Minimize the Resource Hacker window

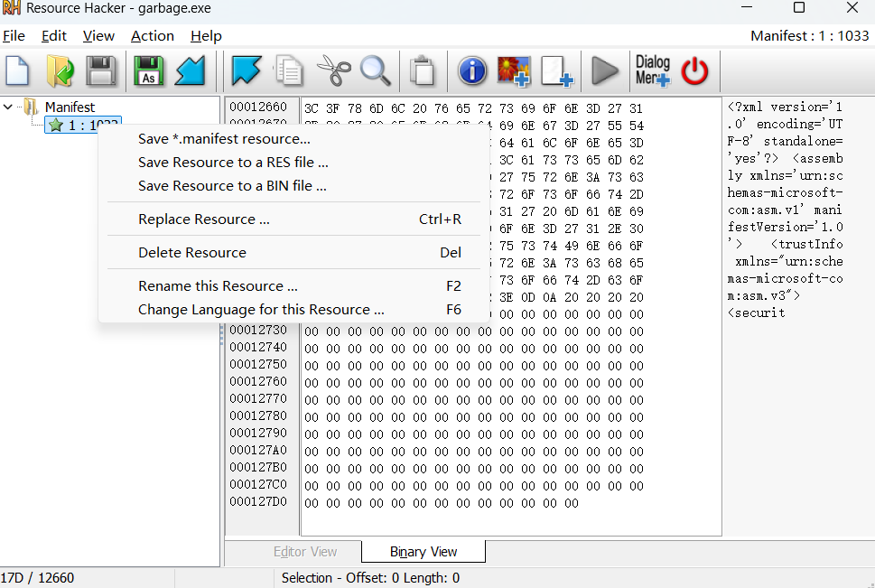747,8
